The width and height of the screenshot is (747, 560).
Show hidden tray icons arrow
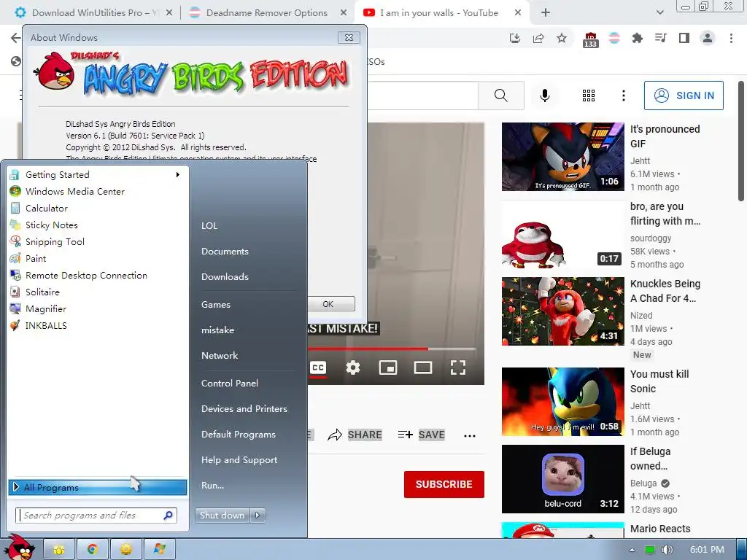coord(632,550)
